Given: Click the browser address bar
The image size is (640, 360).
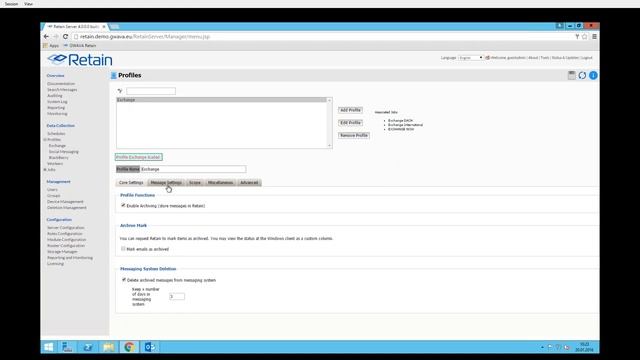Looking at the screenshot, I should coord(322,36).
